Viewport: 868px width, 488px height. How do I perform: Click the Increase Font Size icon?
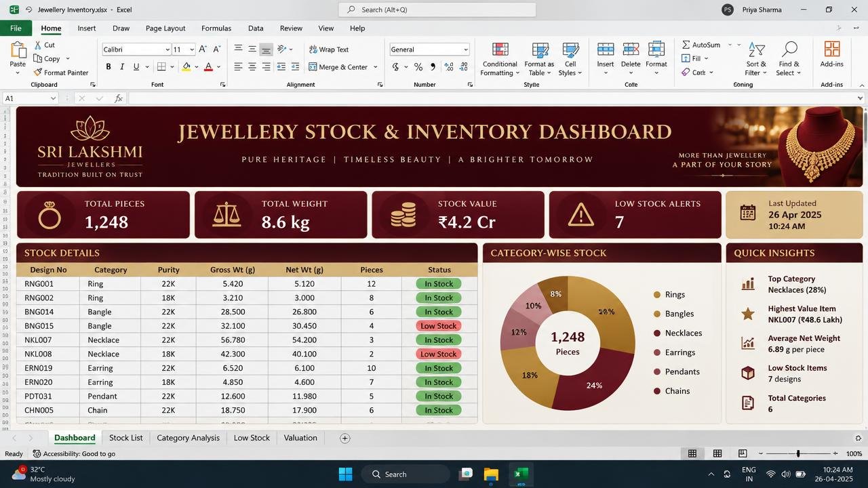(x=203, y=49)
